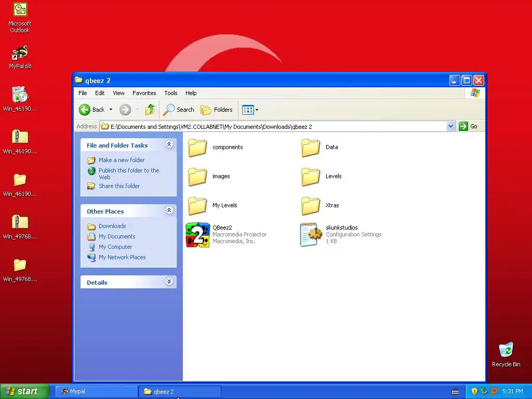Open the Tools menu
The width and height of the screenshot is (532, 399).
[170, 93]
